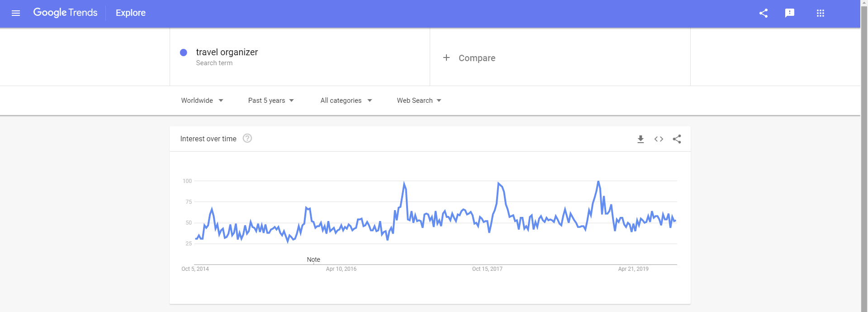Open the Google apps grid
The image size is (868, 312).
point(821,13)
